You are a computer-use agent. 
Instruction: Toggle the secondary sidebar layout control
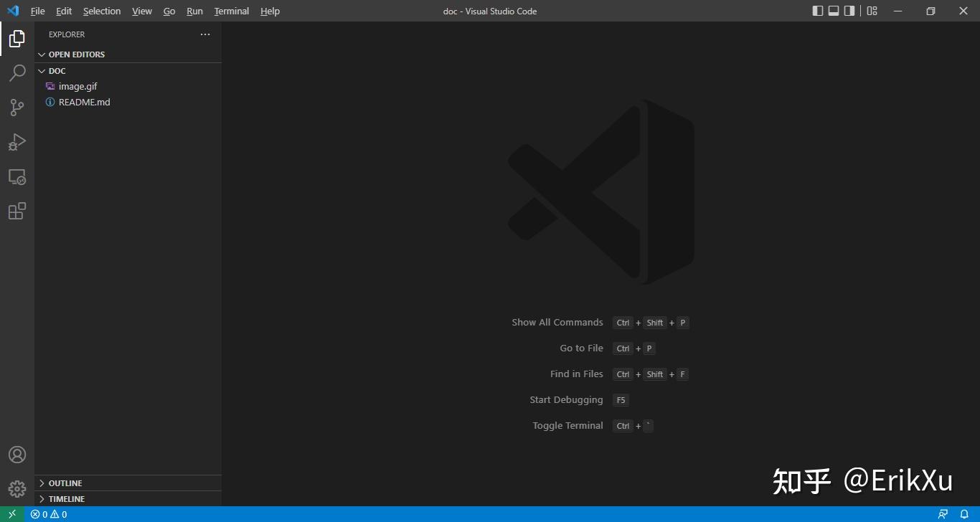[x=850, y=11]
